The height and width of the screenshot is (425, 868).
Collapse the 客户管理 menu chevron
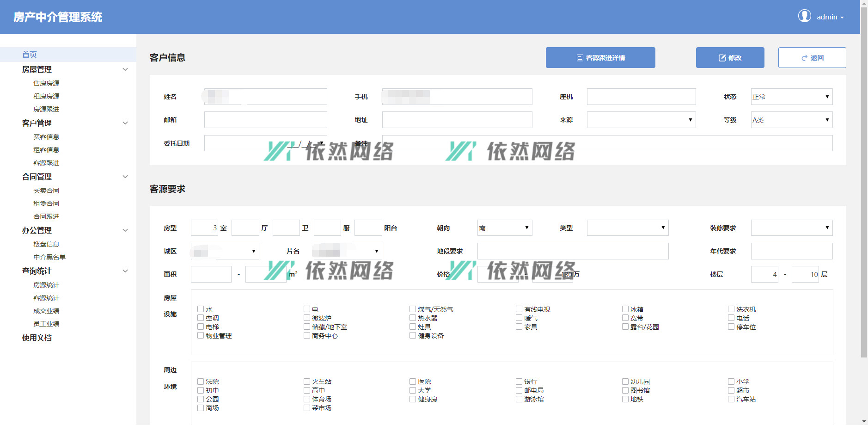[125, 123]
